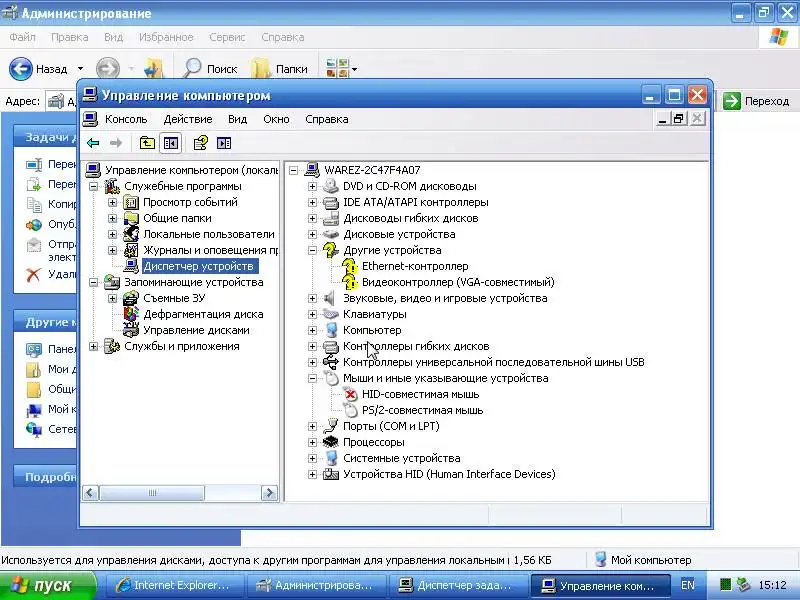Click the Процессоры chip icon

pos(331,442)
